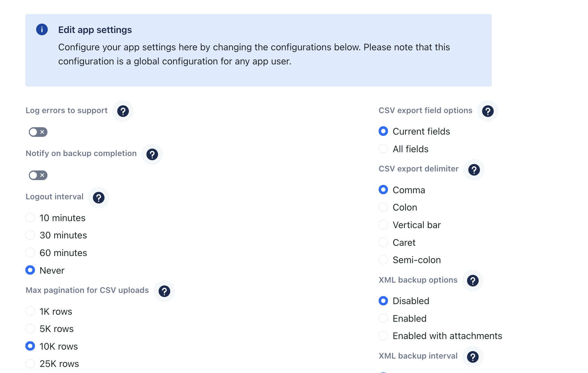Enable the Log errors to support toggle
The width and height of the screenshot is (588, 373).
tap(38, 132)
